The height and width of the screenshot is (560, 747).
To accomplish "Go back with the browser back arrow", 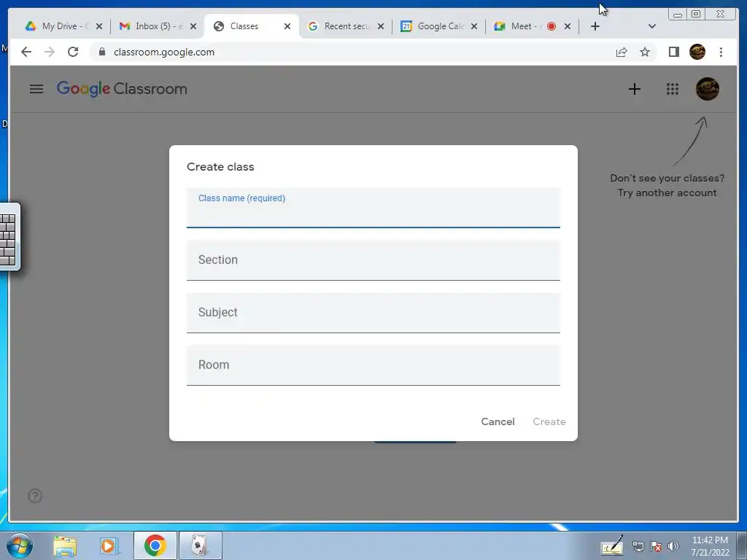I will pyautogui.click(x=26, y=52).
